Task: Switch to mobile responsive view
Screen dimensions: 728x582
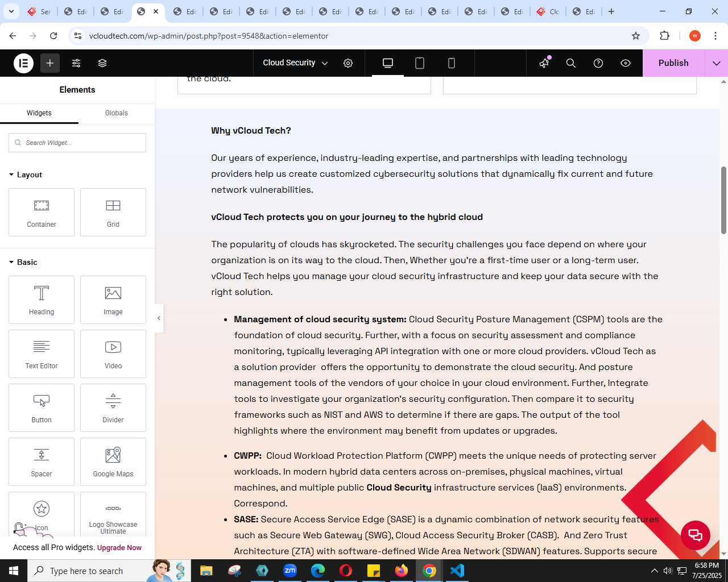Action: click(x=452, y=63)
